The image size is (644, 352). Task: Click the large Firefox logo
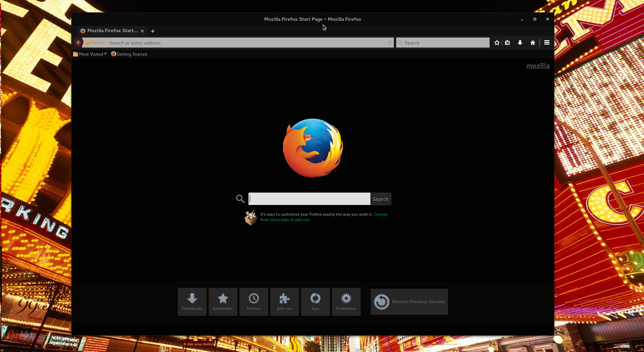(313, 148)
